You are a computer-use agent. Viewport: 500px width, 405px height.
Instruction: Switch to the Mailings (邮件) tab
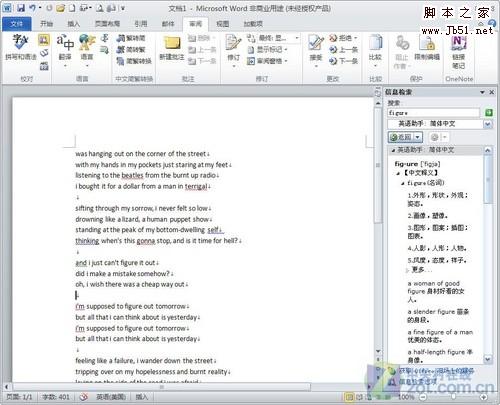(x=168, y=24)
